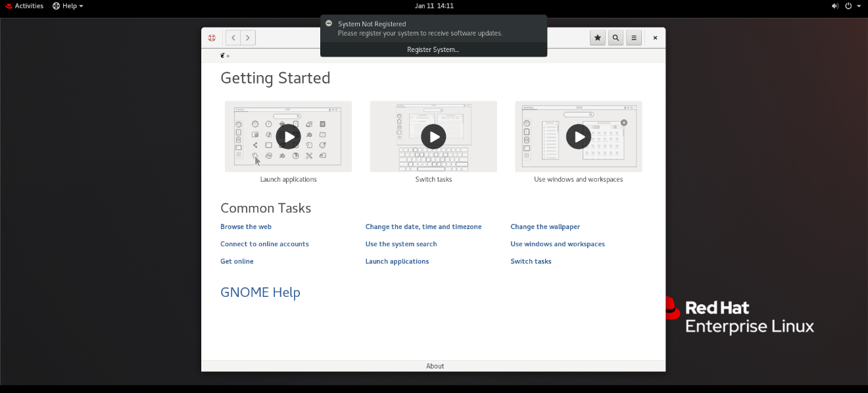Click the Help lifebuoy icon in window header
Viewport: 868px width, 393px height.
point(212,38)
